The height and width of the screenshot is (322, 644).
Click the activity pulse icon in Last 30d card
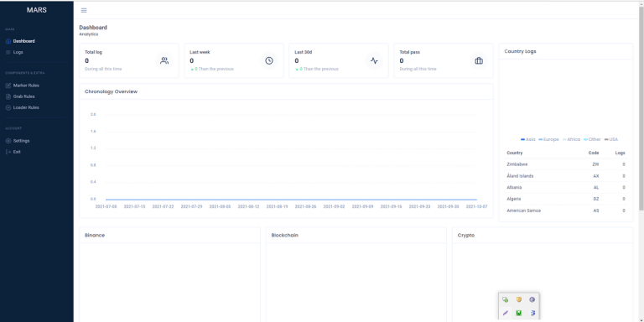tap(374, 60)
